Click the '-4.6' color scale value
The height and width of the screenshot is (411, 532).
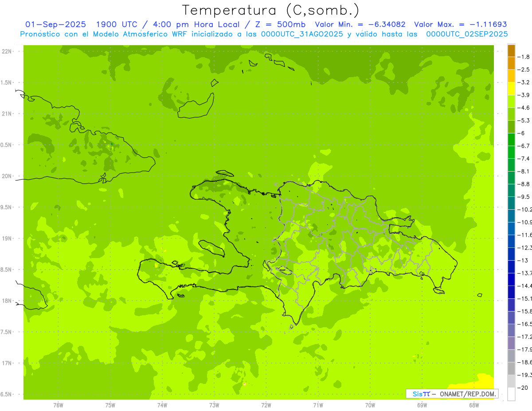coord(524,108)
